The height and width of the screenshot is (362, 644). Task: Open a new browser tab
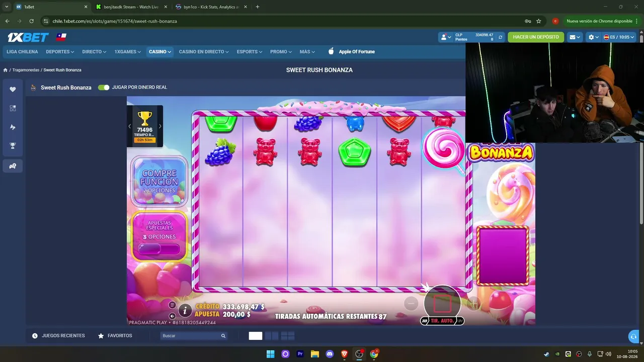coord(258,7)
